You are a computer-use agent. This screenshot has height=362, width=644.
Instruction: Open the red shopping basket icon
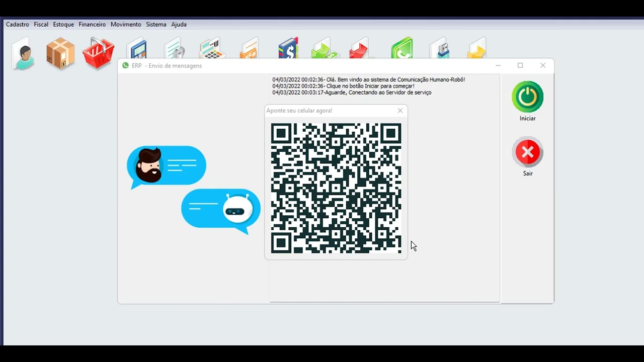tap(99, 53)
